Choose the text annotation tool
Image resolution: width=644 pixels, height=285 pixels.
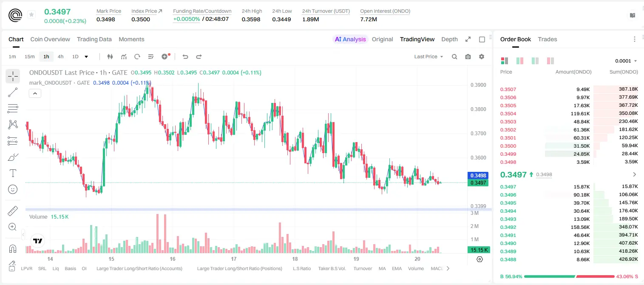pos(13,173)
